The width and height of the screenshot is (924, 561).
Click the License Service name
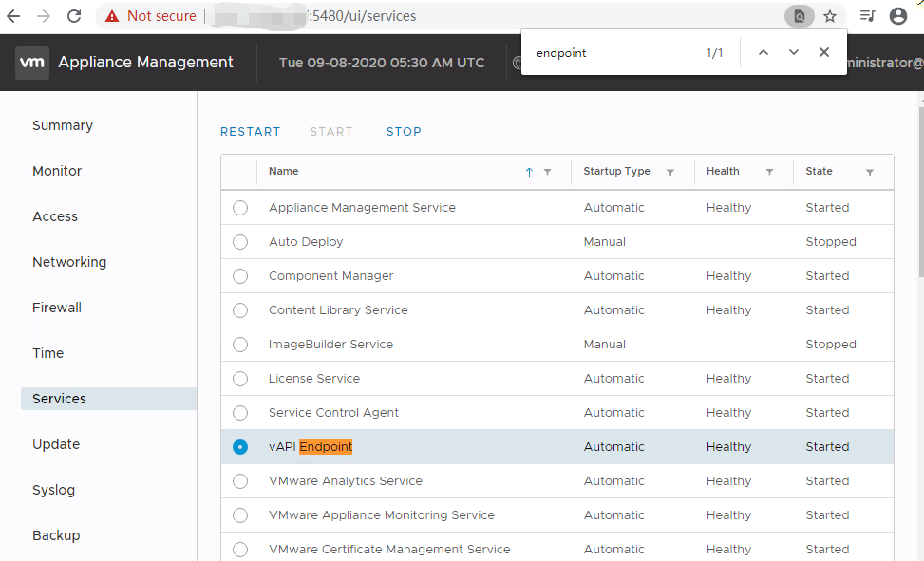pyautogui.click(x=314, y=379)
